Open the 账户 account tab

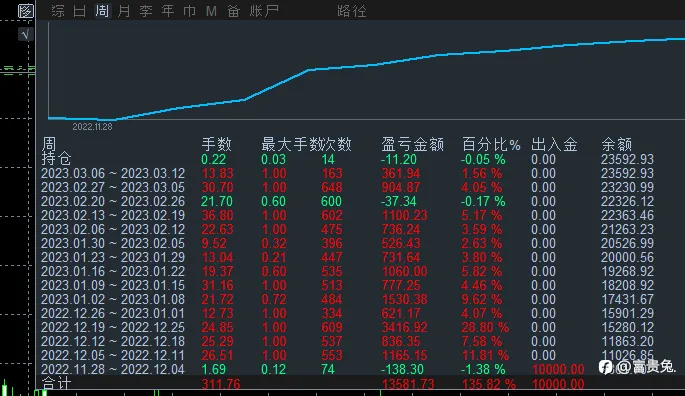264,10
